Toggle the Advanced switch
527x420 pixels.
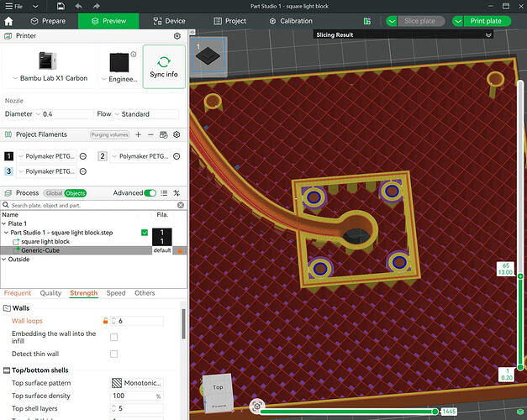point(150,193)
